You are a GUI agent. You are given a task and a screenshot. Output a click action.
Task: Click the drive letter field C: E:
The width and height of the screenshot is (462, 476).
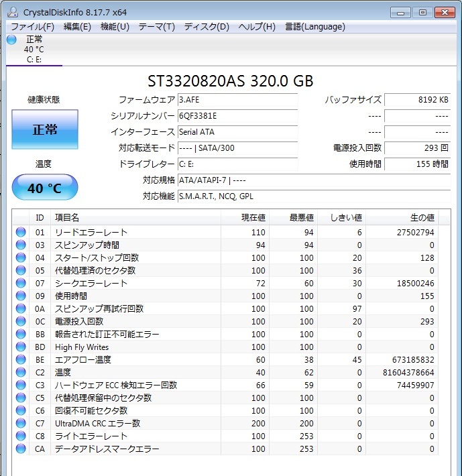(x=237, y=164)
